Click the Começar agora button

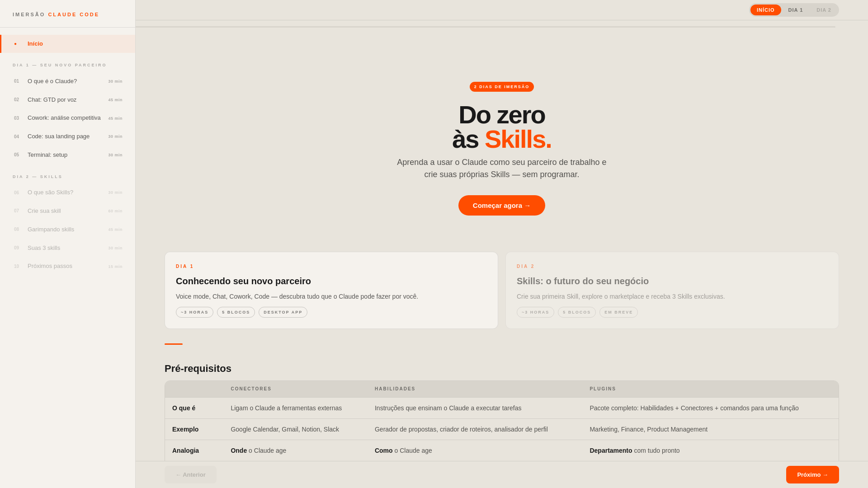501,206
